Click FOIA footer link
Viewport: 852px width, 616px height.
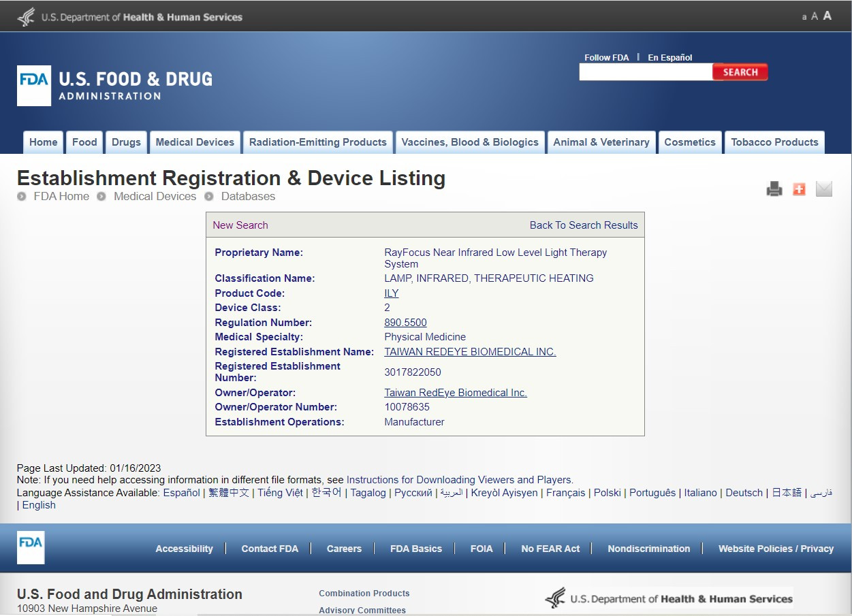coord(482,549)
